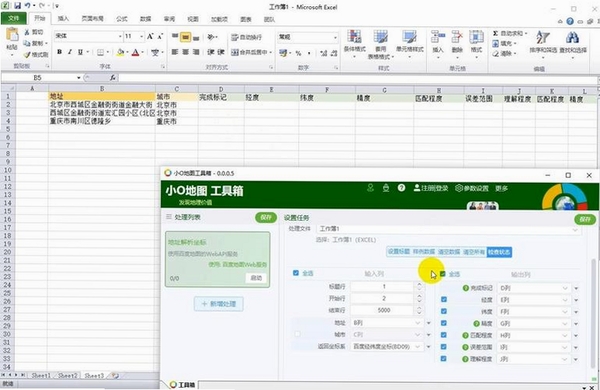Click the insert function fx icon
Image resolution: width=600 pixels, height=390 pixels.
tap(112, 78)
